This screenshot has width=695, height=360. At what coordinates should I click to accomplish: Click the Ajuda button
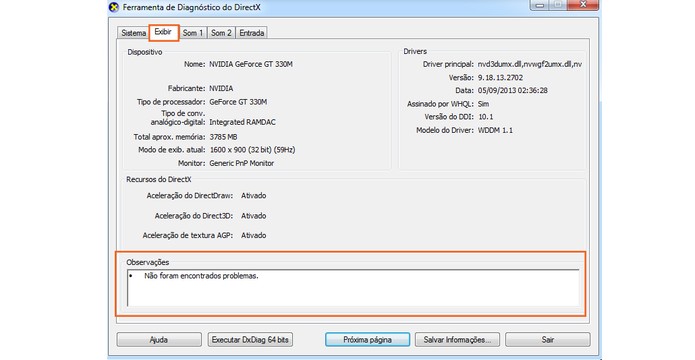(x=159, y=340)
